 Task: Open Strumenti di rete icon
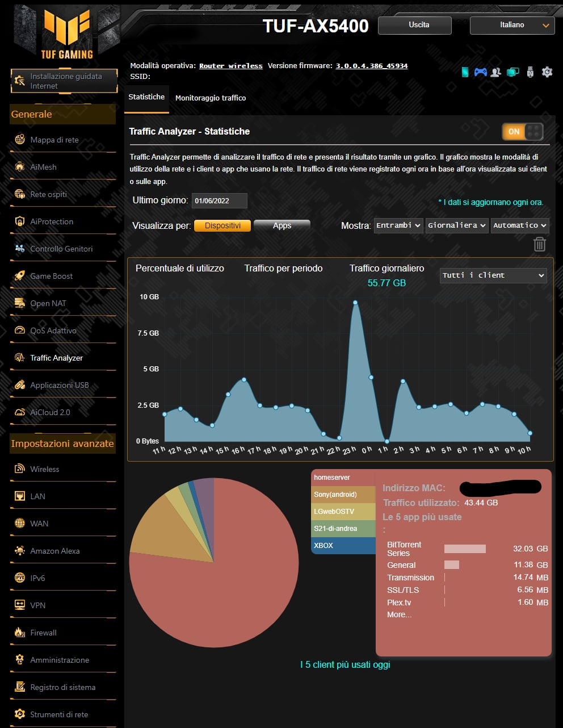(x=20, y=714)
